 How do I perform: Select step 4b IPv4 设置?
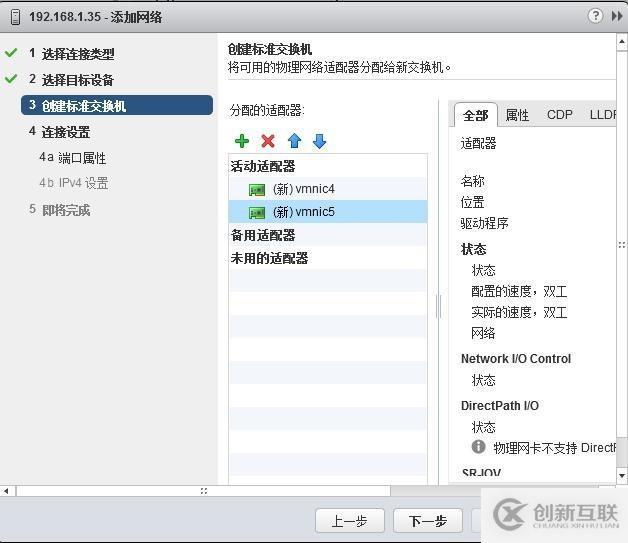click(x=74, y=183)
